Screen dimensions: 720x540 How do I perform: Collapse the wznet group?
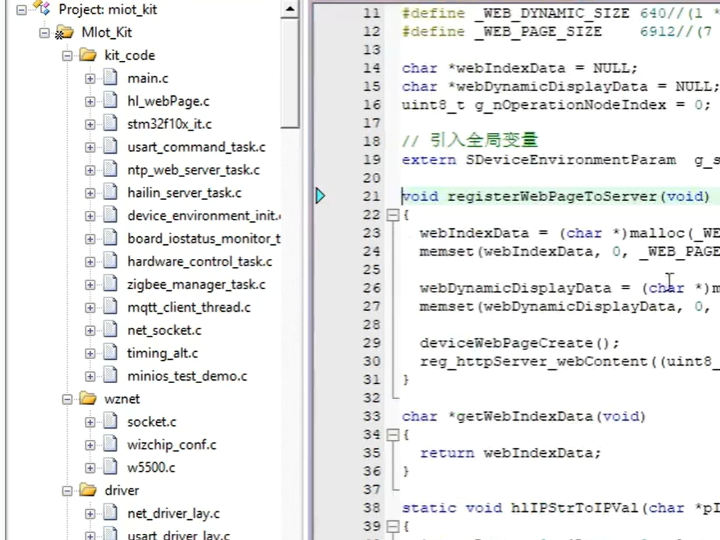coord(67,399)
